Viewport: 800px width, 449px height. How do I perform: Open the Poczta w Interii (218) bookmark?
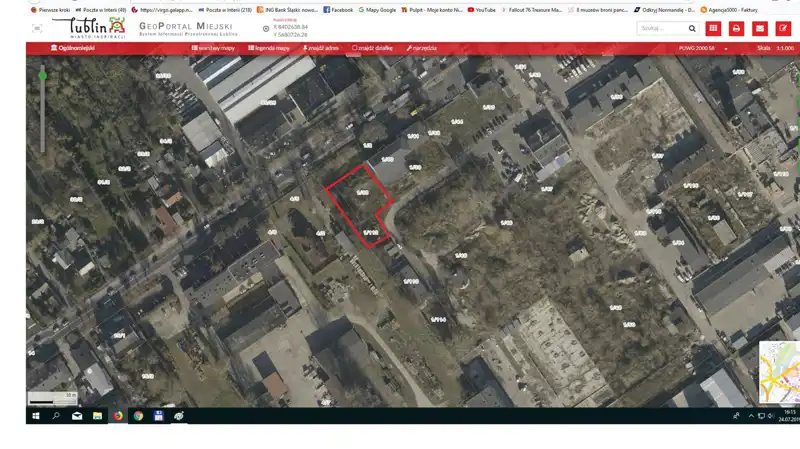(x=225, y=10)
